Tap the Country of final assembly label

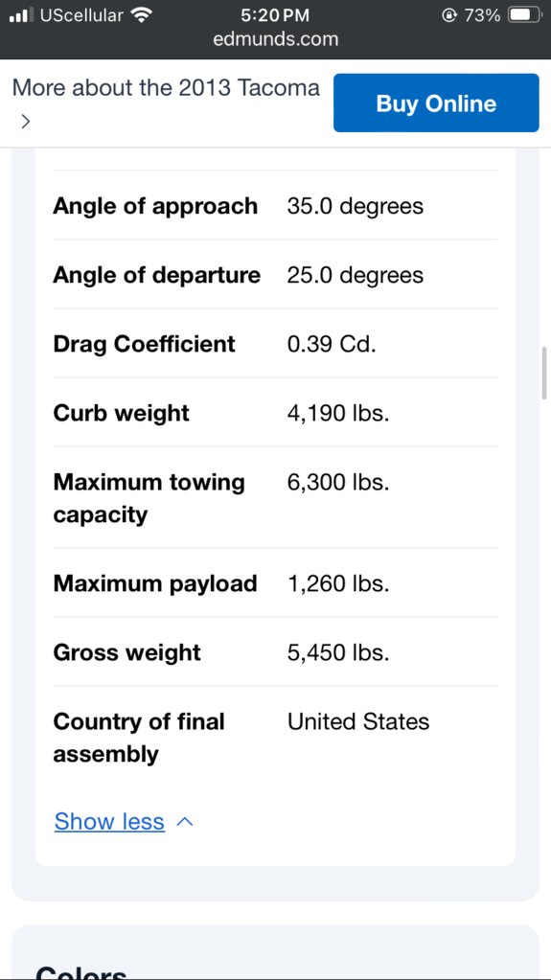[139, 738]
